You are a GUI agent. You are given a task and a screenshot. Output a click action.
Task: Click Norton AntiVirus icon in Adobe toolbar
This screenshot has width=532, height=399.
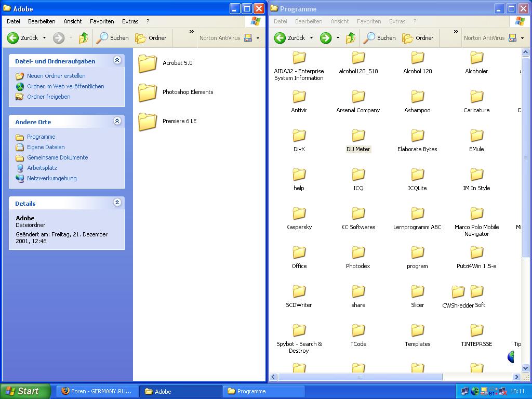click(248, 37)
